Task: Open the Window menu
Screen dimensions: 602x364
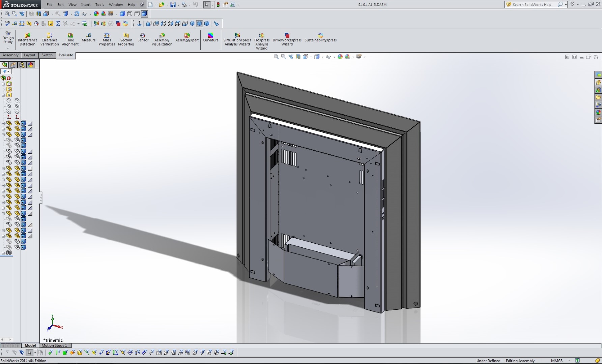Action: pos(116,5)
